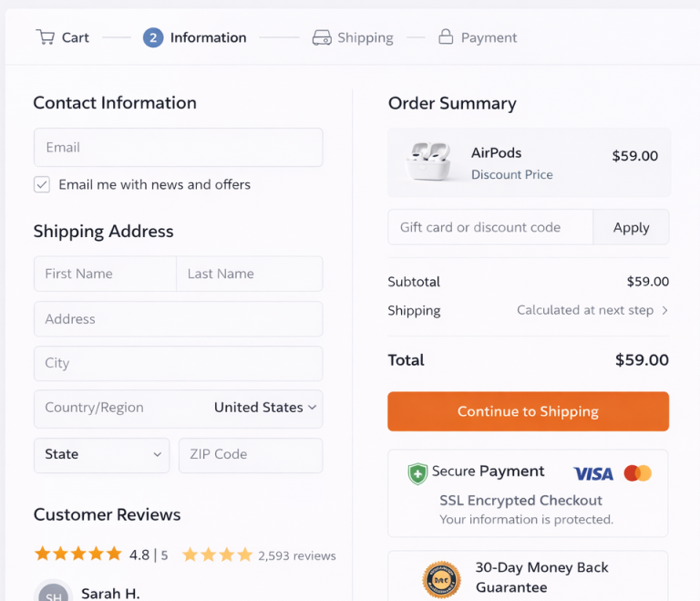Image resolution: width=700 pixels, height=601 pixels.
Task: Click the Email input field
Action: pyautogui.click(x=178, y=147)
